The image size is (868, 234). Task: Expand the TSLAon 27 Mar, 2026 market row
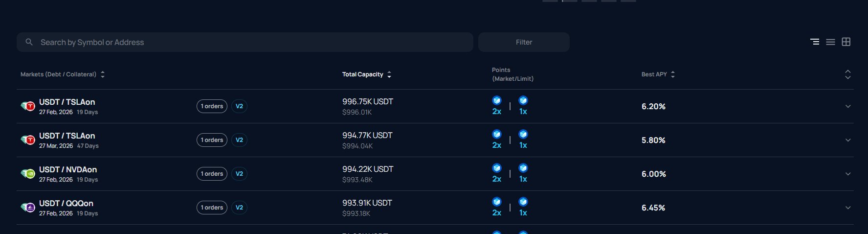pos(848,140)
